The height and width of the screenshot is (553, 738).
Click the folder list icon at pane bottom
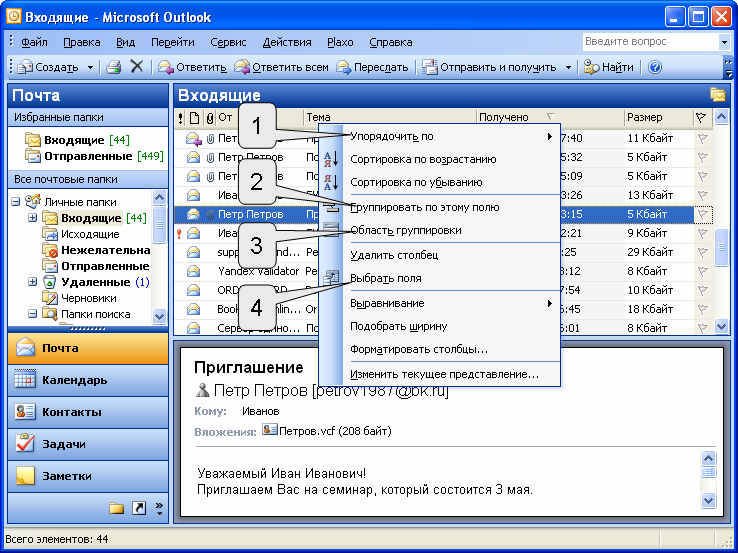[x=116, y=508]
